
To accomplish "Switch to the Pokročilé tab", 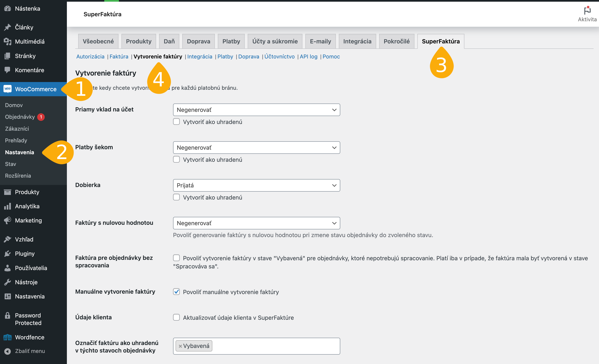I will [397, 41].
